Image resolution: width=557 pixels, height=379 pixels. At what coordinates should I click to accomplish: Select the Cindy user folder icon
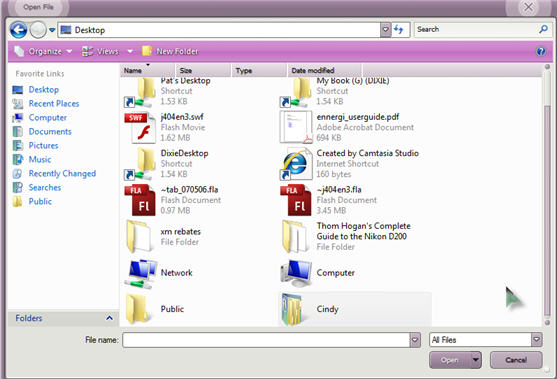pyautogui.click(x=292, y=310)
